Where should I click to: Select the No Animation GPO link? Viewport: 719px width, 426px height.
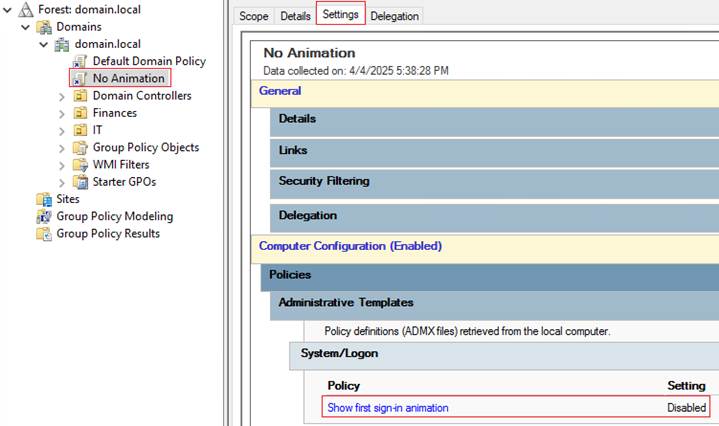tap(128, 78)
